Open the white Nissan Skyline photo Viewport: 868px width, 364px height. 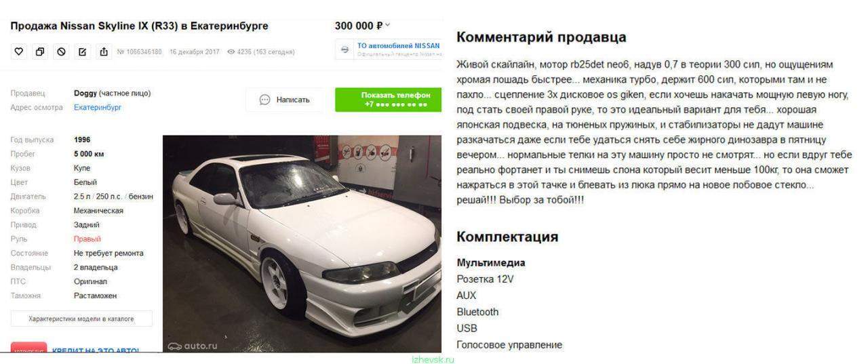click(302, 244)
